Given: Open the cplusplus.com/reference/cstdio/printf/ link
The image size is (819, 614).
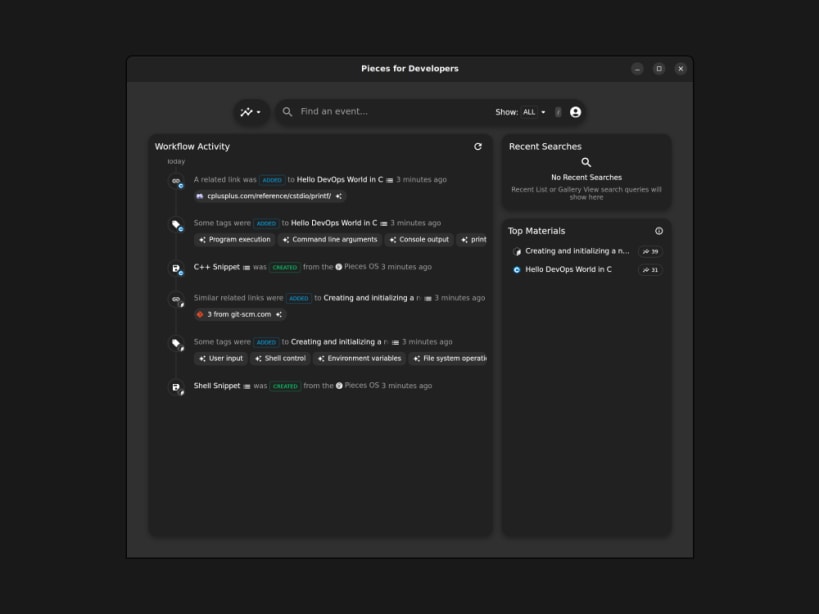Looking at the screenshot, I should click(269, 196).
